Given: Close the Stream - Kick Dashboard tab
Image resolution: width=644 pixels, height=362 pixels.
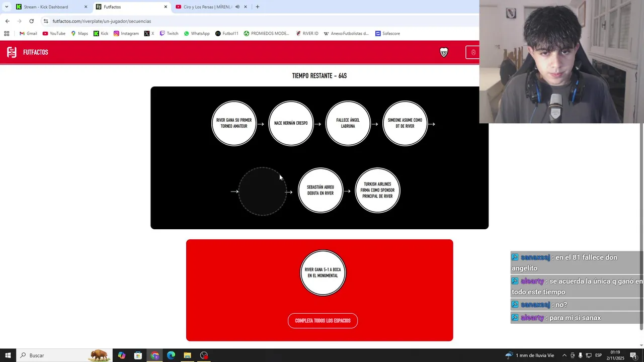Looking at the screenshot, I should point(86,7).
